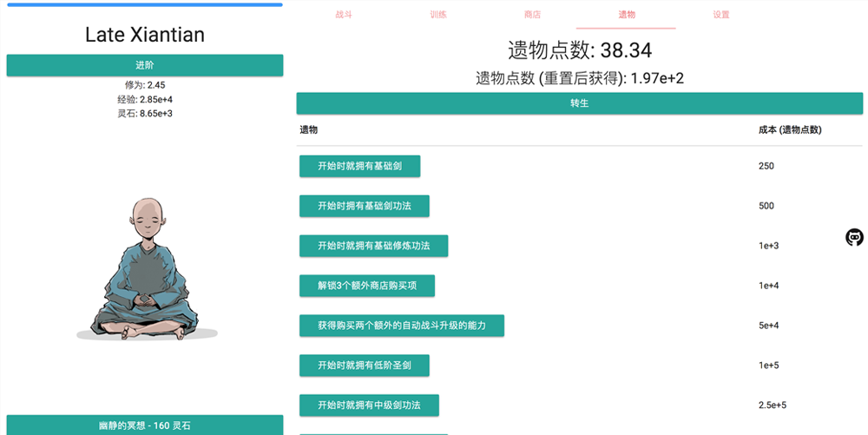Click the Late Xiantian title
The image size is (868, 435).
(145, 35)
